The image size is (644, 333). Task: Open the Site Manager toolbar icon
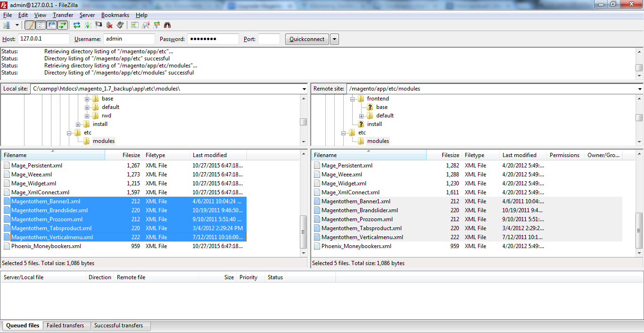[x=7, y=25]
